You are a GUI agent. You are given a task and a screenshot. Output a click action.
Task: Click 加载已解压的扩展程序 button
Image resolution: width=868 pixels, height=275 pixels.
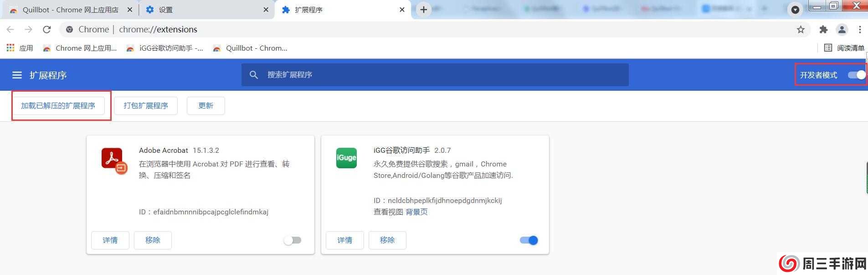(x=58, y=106)
